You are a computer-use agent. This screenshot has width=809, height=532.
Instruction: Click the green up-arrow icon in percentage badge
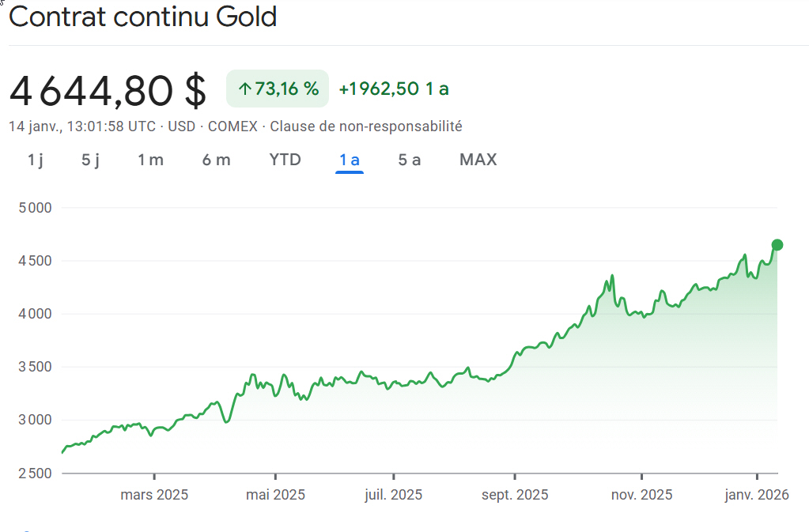pos(244,89)
